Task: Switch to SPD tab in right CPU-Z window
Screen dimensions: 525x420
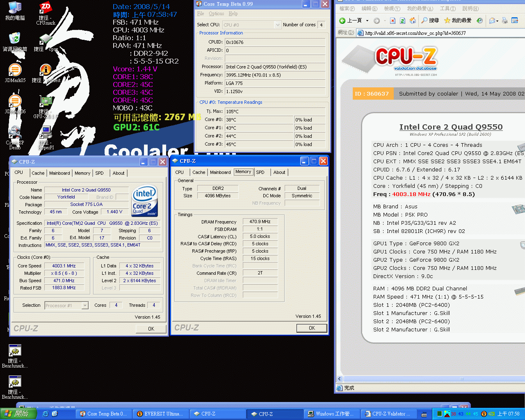Action: pyautogui.click(x=260, y=172)
